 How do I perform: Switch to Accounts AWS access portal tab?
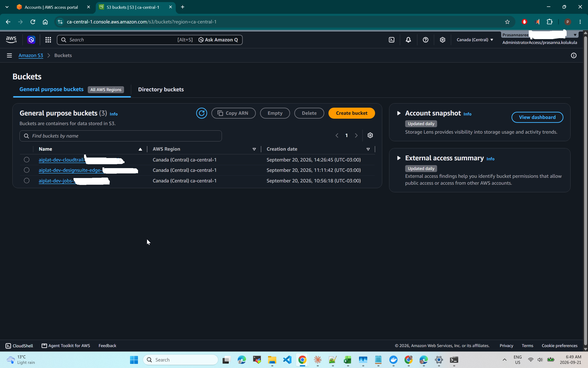click(51, 7)
